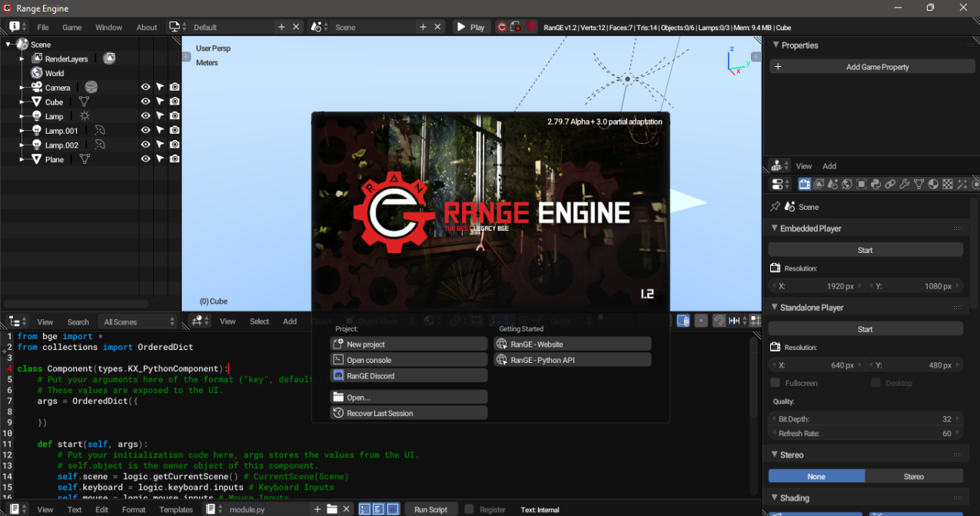This screenshot has height=516, width=980.
Task: Click the Plane mesh data icon
Action: [x=85, y=159]
